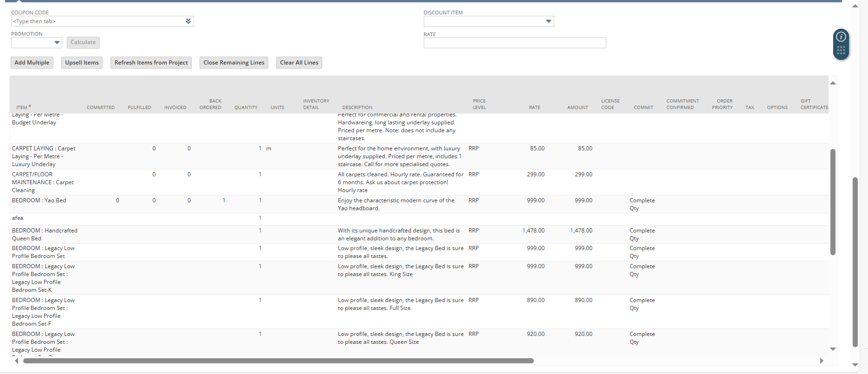Click the items table horizontal scrollbar

(279, 361)
